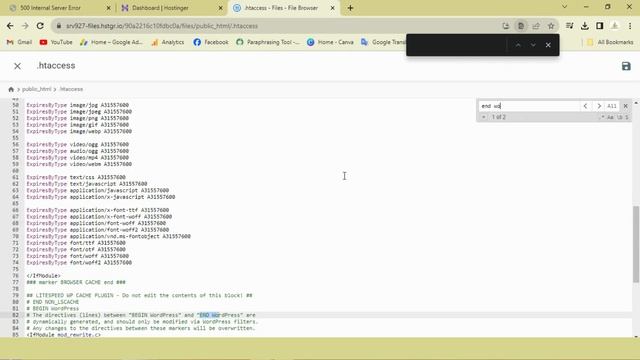Click the editor scrollbar up arrow
Screen dimensions: 640x360
click(636, 102)
